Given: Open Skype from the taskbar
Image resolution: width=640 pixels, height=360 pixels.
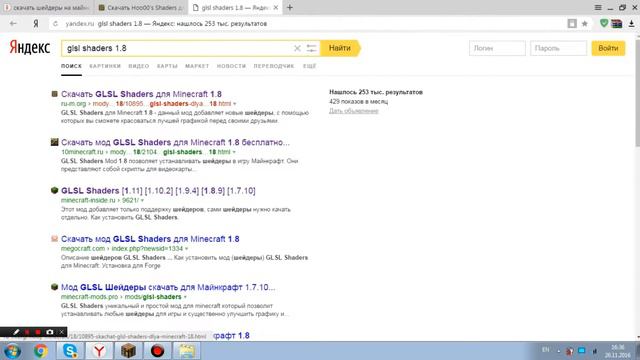Looking at the screenshot, I should pyautogui.click(x=70, y=351).
